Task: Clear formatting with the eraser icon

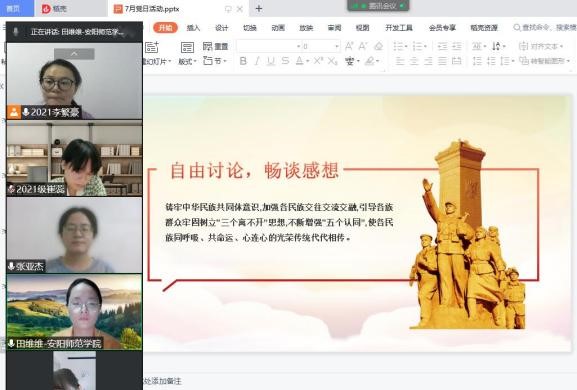Action: [378, 46]
